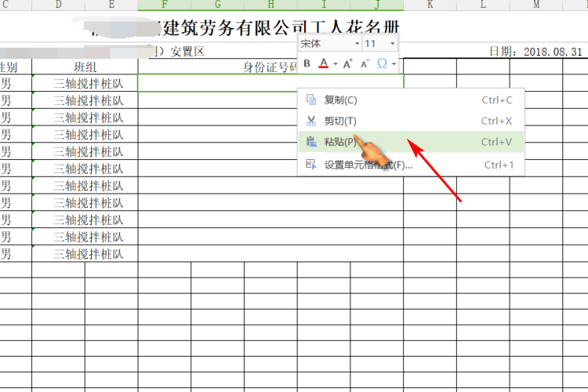Click the scissors icon beside 剪切(T)
The image size is (588, 392).
click(x=311, y=121)
